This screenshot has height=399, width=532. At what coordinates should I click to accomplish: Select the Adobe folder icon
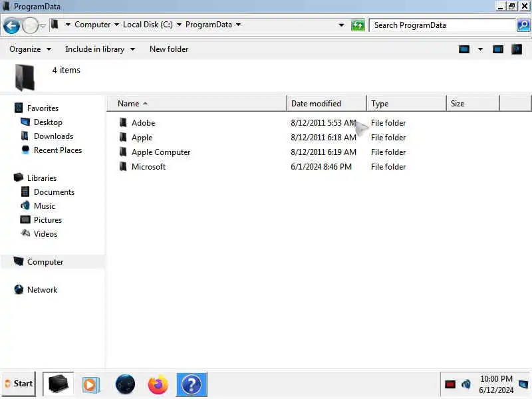(x=123, y=122)
